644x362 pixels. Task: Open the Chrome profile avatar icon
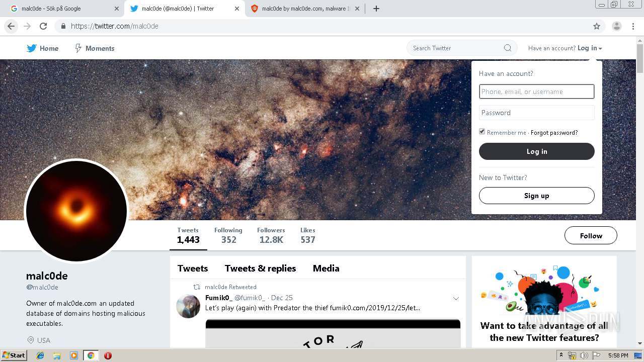(x=617, y=26)
